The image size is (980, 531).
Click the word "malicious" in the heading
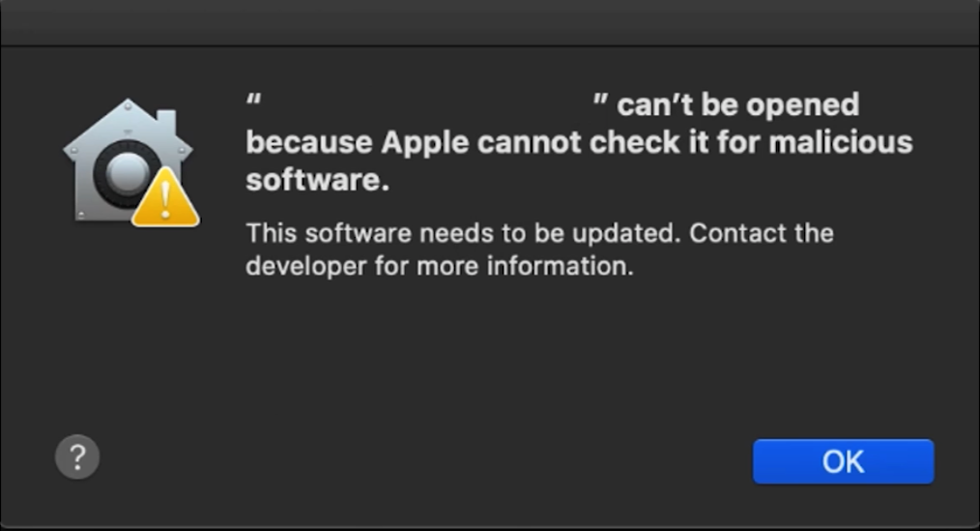tap(841, 142)
